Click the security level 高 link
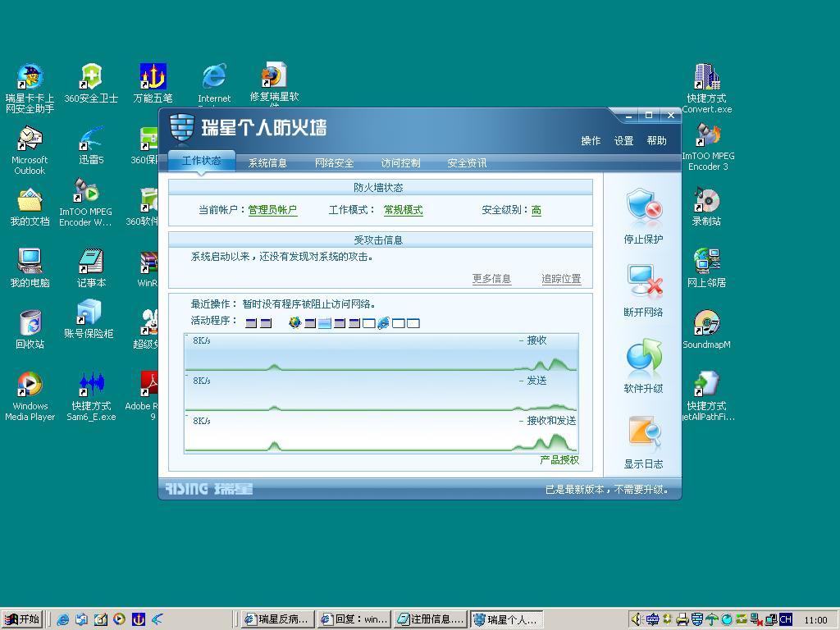This screenshot has width=840, height=630. [536, 210]
